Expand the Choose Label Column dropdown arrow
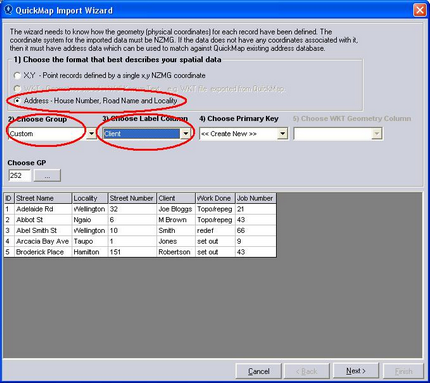Image resolution: width=430 pixels, height=383 pixels. click(185, 134)
